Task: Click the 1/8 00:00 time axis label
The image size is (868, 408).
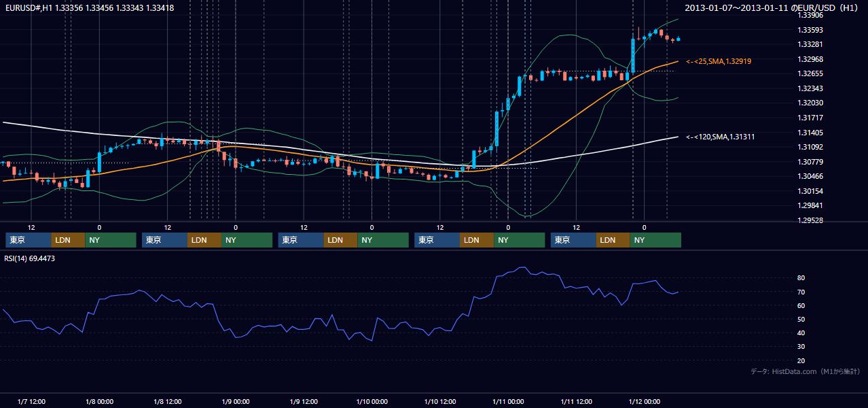Action: (x=99, y=402)
